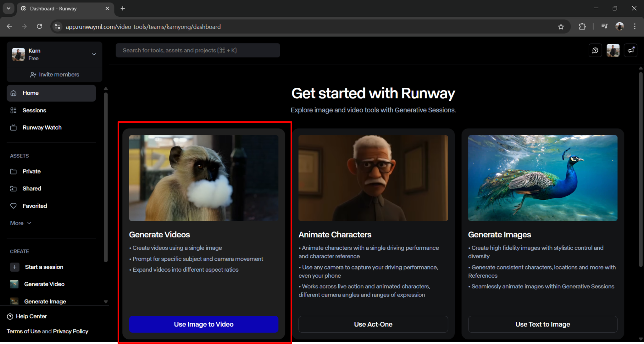The height and width of the screenshot is (344, 644).
Task: Click the Generate Videos heading
Action: (159, 235)
